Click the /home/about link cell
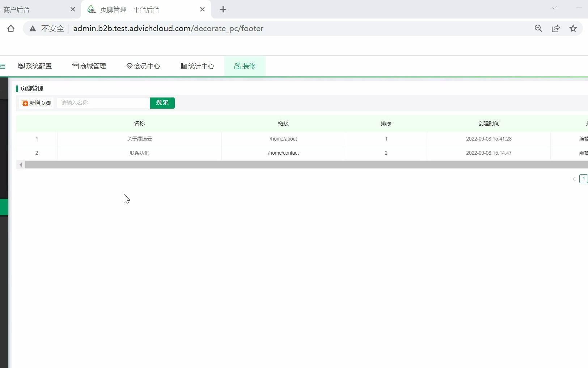 pyautogui.click(x=283, y=139)
